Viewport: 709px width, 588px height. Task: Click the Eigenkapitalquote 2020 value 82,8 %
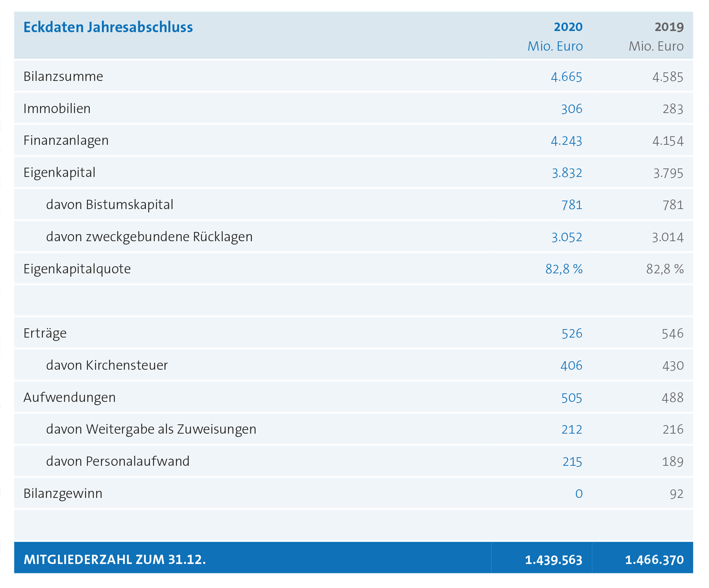pyautogui.click(x=564, y=269)
